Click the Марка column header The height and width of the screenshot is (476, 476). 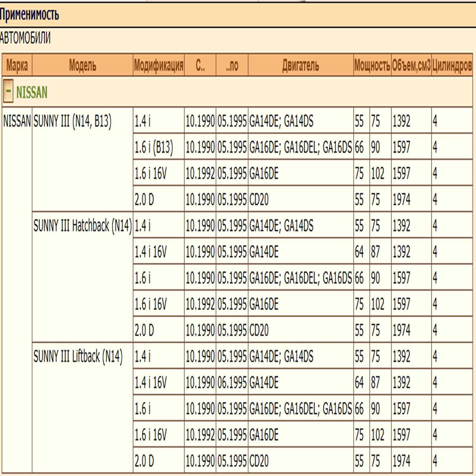[17, 65]
